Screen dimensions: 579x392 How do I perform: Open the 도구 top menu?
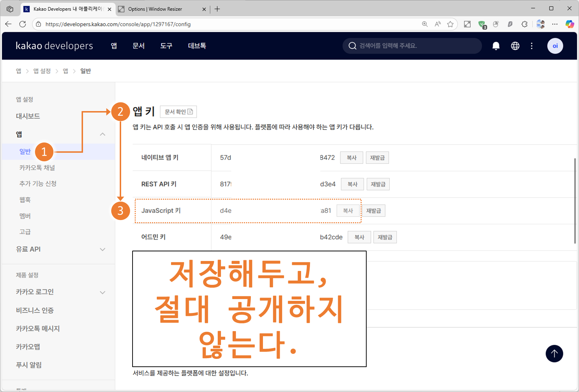[x=166, y=46]
